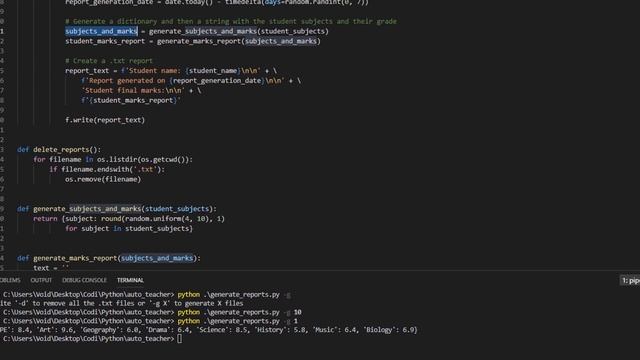Click the "f'{student_marks_report}'" line
The image size is (640, 360).
coord(131,100)
